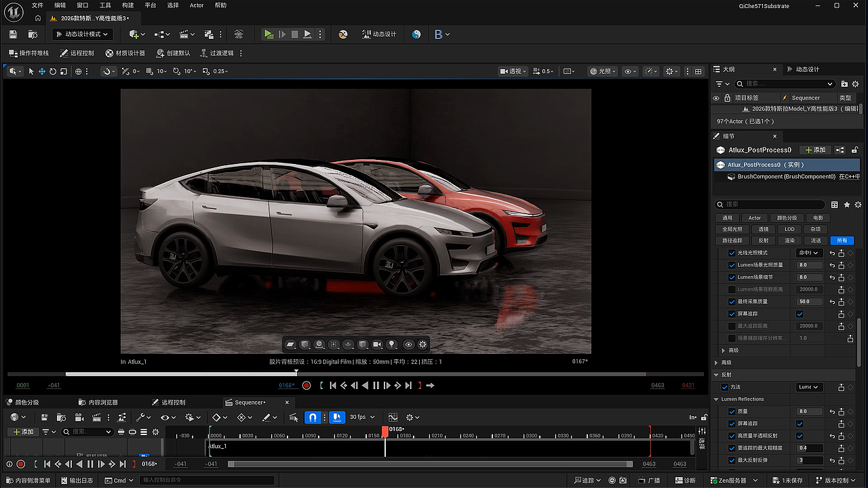Image resolution: width=868 pixels, height=488 pixels.
Task: Switch details panel to table view icon
Action: [835, 205]
